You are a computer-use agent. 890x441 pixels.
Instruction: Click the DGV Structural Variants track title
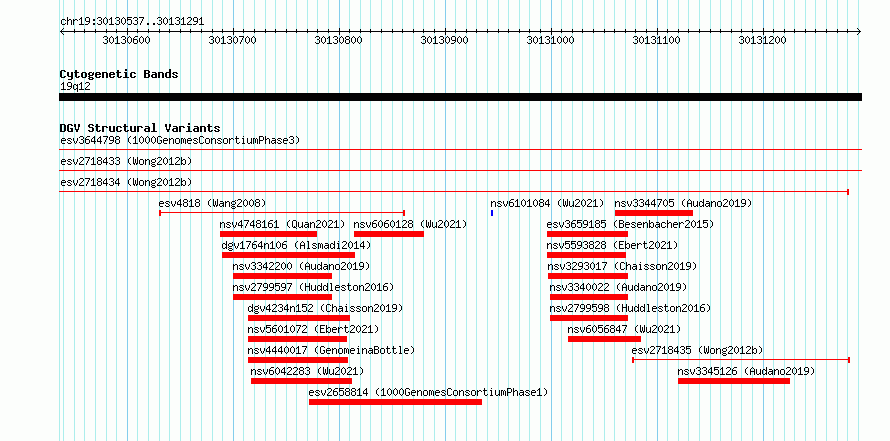(x=140, y=128)
